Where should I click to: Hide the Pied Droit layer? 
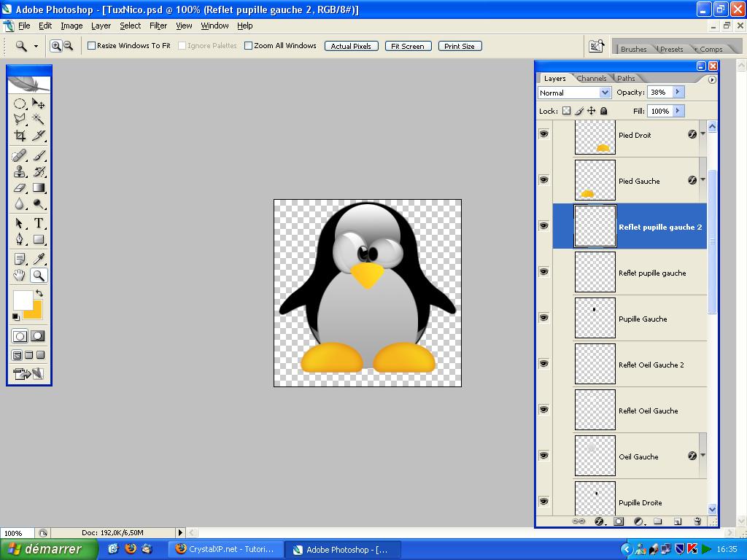[x=543, y=134]
